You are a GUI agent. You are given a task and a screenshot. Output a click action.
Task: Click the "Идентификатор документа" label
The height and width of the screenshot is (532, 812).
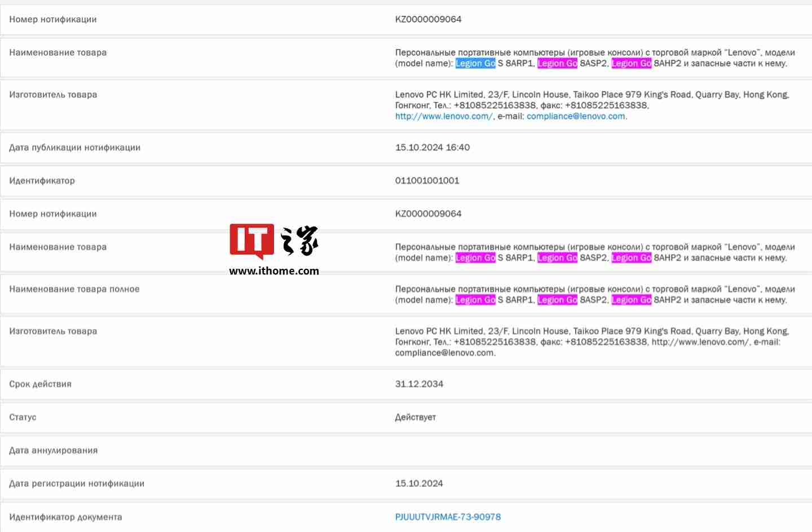point(65,517)
